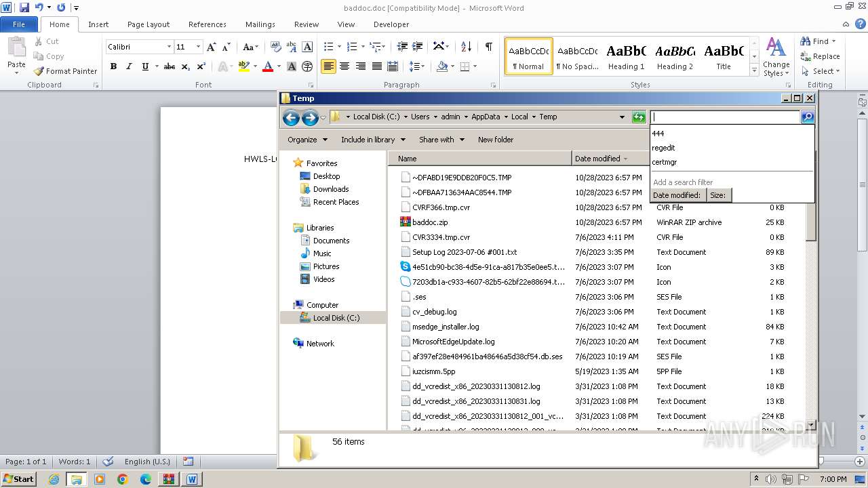Toggle Subscript formatting
The width and height of the screenshot is (868, 488).
tap(186, 66)
